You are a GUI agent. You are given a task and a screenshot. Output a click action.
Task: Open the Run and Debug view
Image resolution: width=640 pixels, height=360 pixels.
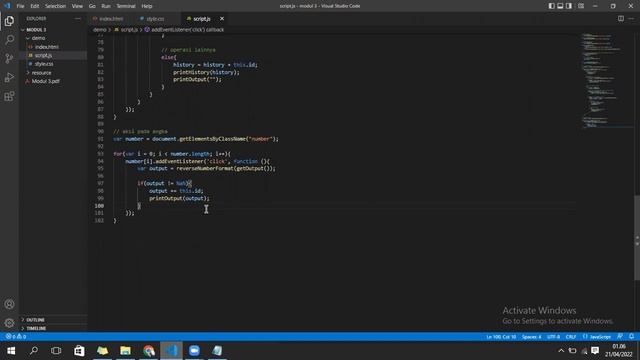[9, 78]
